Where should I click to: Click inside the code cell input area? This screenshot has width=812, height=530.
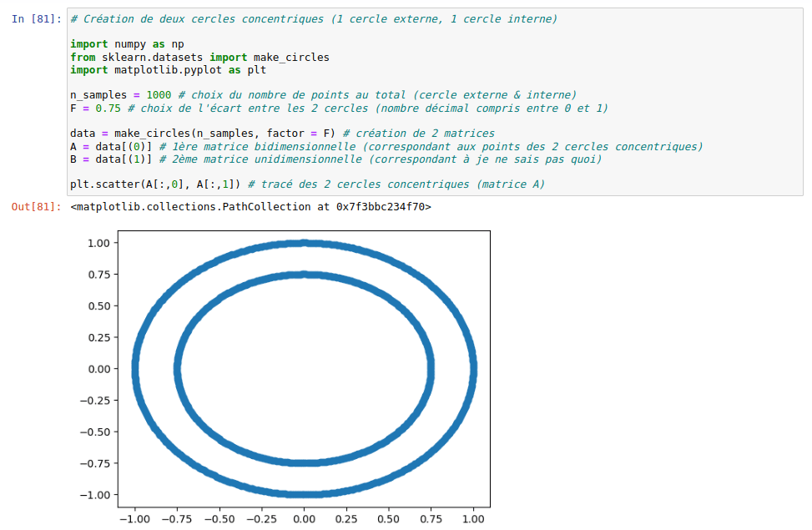pyautogui.click(x=435, y=102)
